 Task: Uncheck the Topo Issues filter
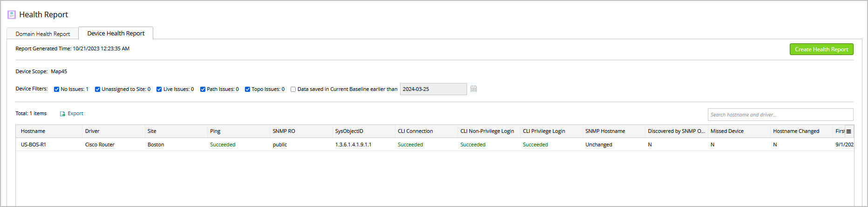click(x=247, y=90)
